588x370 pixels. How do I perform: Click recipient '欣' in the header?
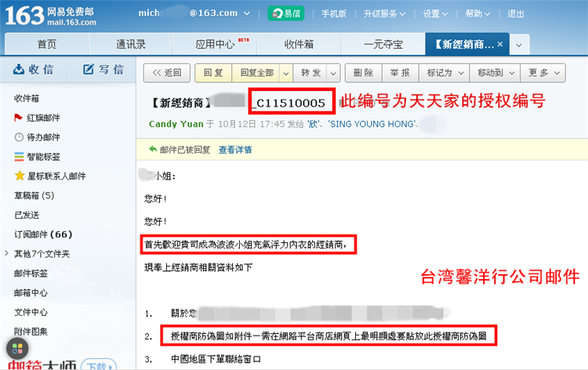click(x=313, y=124)
